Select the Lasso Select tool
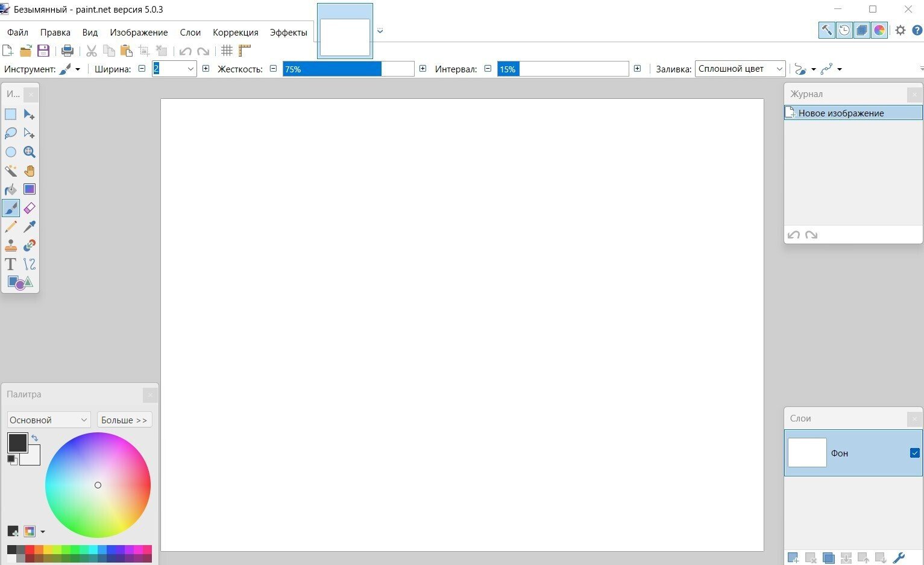The width and height of the screenshot is (924, 565). click(11, 133)
